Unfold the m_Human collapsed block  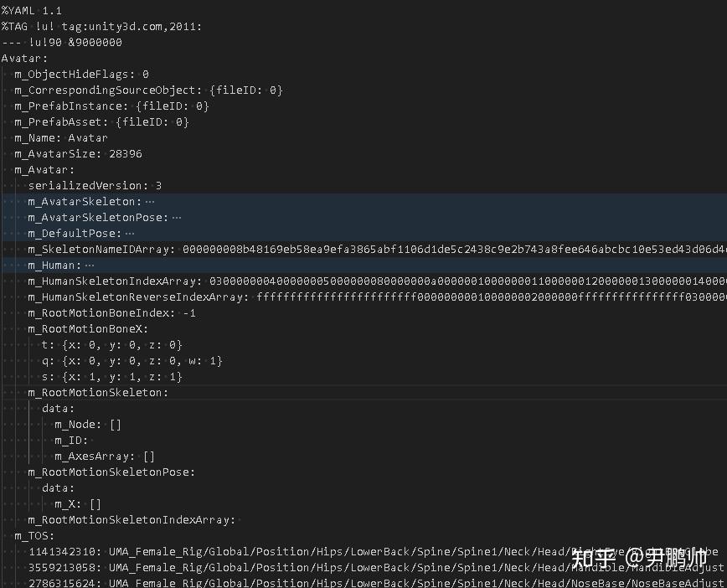tap(90, 266)
